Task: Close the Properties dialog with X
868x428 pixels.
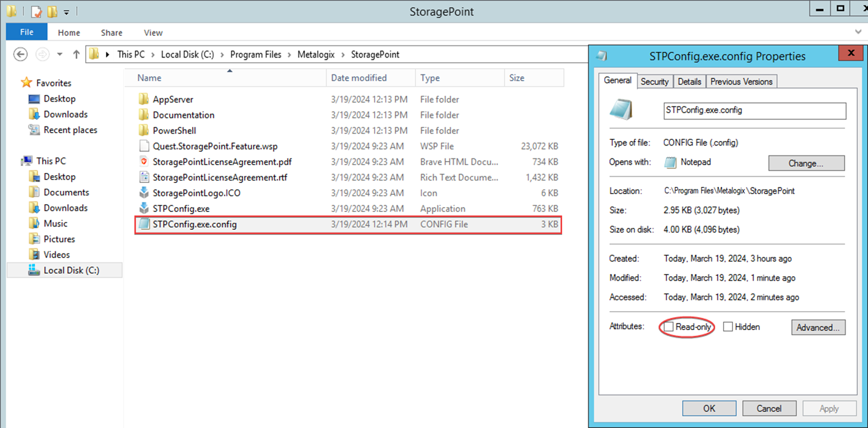Action: pyautogui.click(x=851, y=53)
